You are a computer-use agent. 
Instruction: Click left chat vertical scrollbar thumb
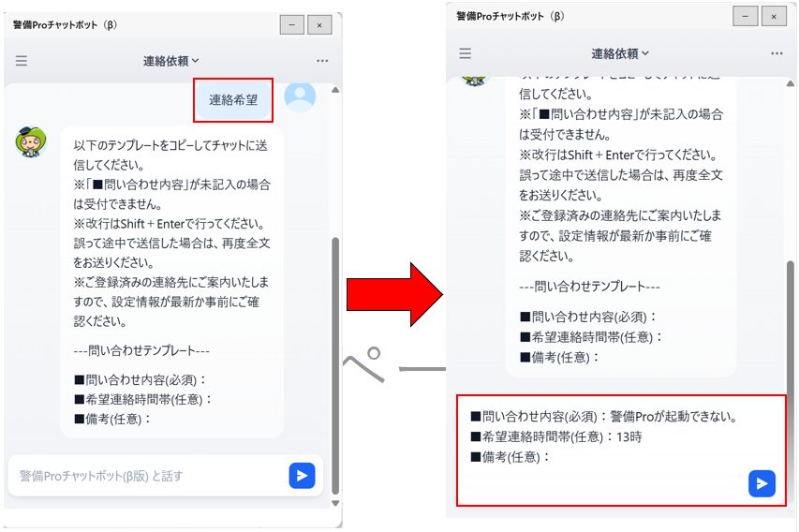tap(335, 365)
